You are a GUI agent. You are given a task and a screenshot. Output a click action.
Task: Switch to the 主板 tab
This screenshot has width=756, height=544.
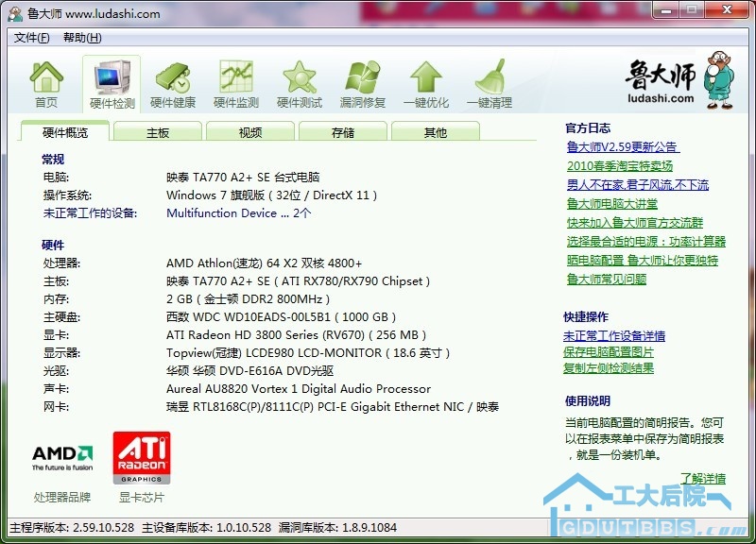(158, 133)
